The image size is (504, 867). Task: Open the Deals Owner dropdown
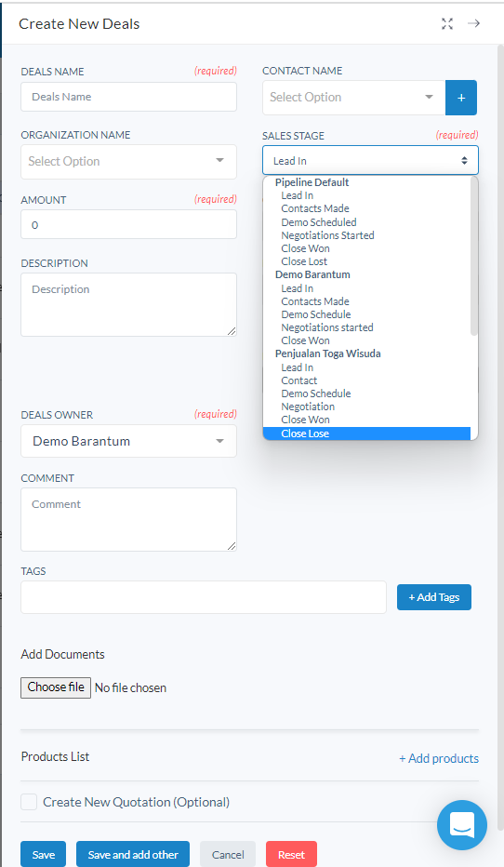click(x=128, y=441)
